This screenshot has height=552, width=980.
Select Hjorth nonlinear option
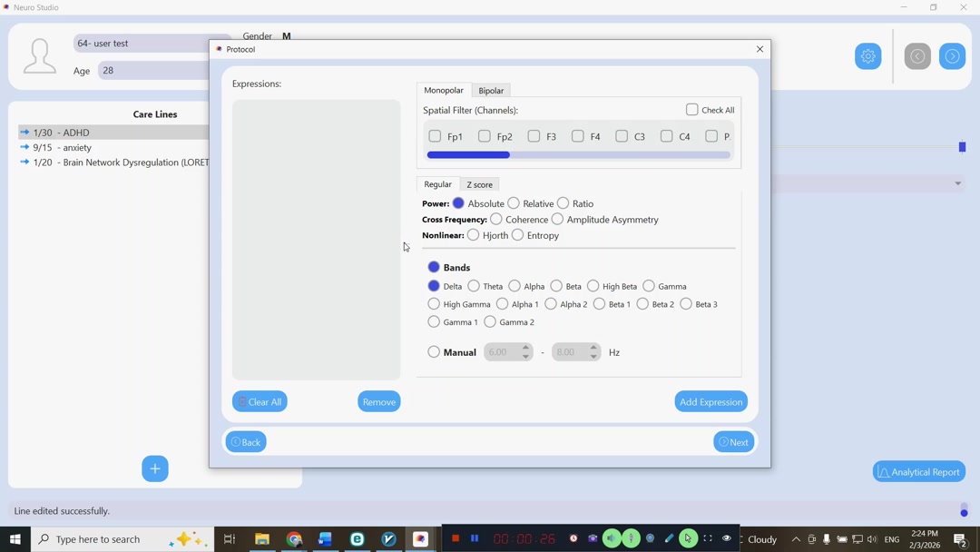(x=473, y=235)
